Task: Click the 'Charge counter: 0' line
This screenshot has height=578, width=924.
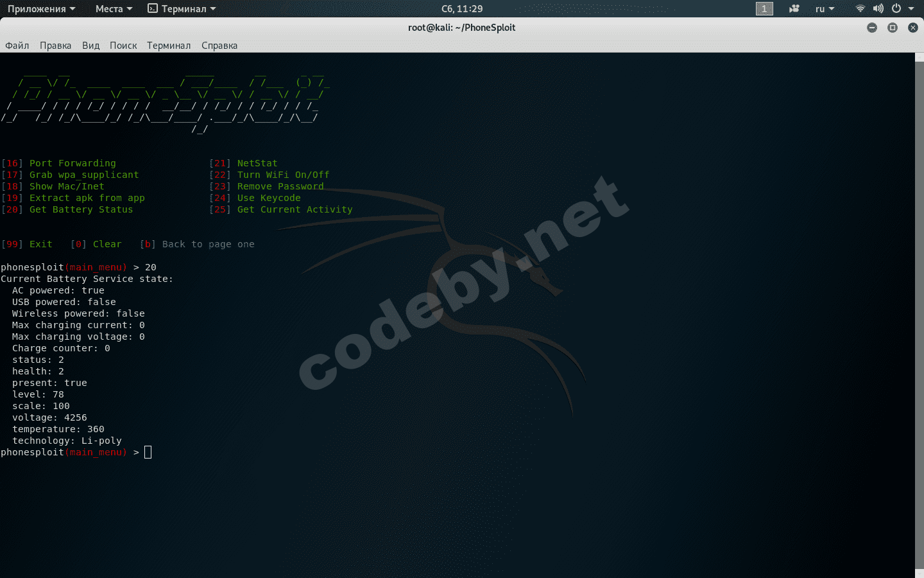Action: pyautogui.click(x=61, y=348)
